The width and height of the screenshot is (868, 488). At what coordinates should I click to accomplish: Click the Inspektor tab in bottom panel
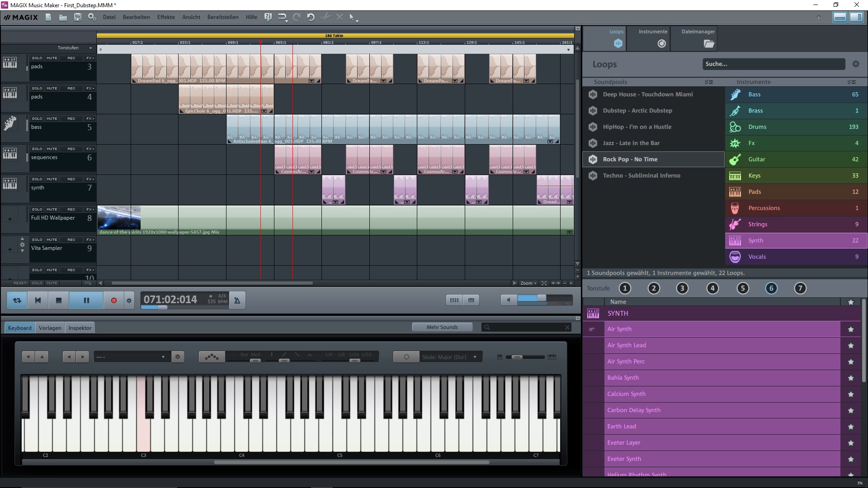click(x=79, y=327)
